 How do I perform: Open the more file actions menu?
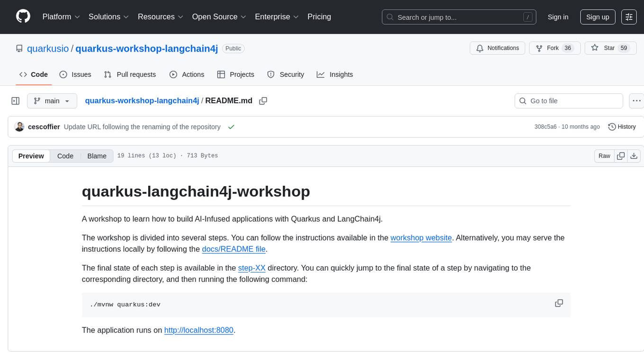click(x=636, y=101)
